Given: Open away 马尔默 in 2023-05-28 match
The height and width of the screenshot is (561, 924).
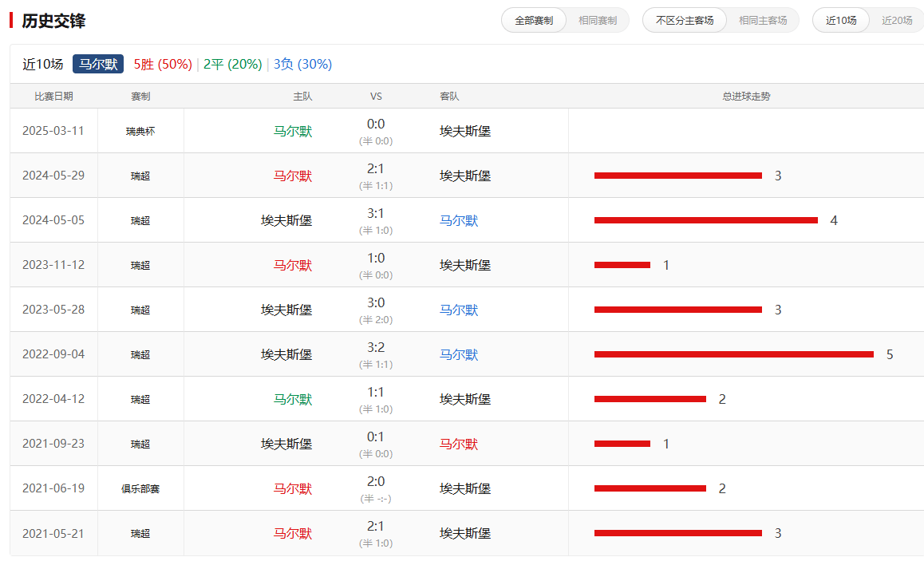Looking at the screenshot, I should (x=459, y=310).
